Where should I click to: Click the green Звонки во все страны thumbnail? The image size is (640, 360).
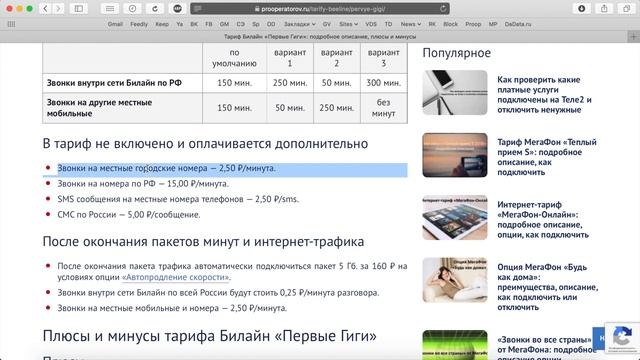455,345
